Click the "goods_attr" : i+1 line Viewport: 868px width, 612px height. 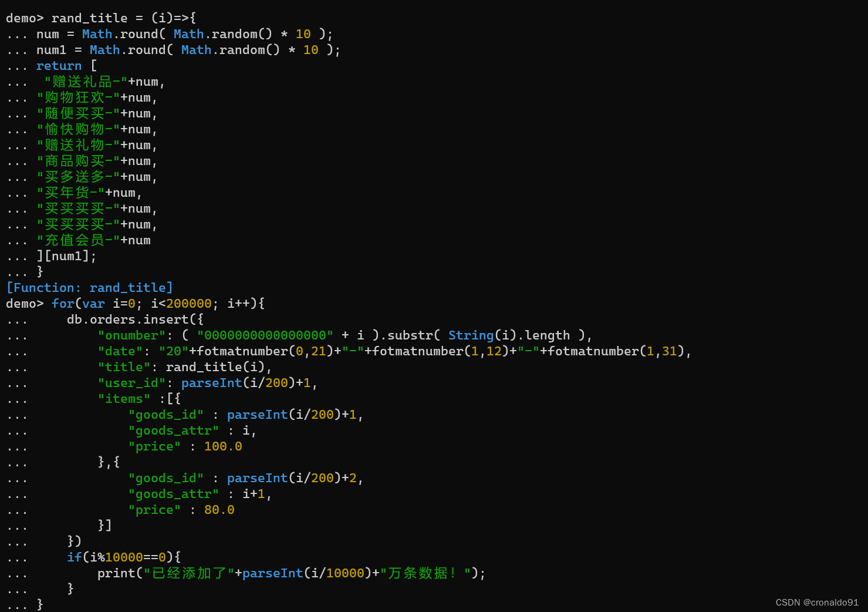tap(200, 494)
